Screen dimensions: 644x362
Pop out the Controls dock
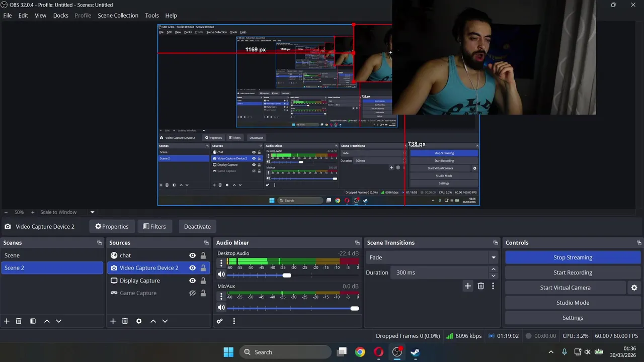[638, 243]
